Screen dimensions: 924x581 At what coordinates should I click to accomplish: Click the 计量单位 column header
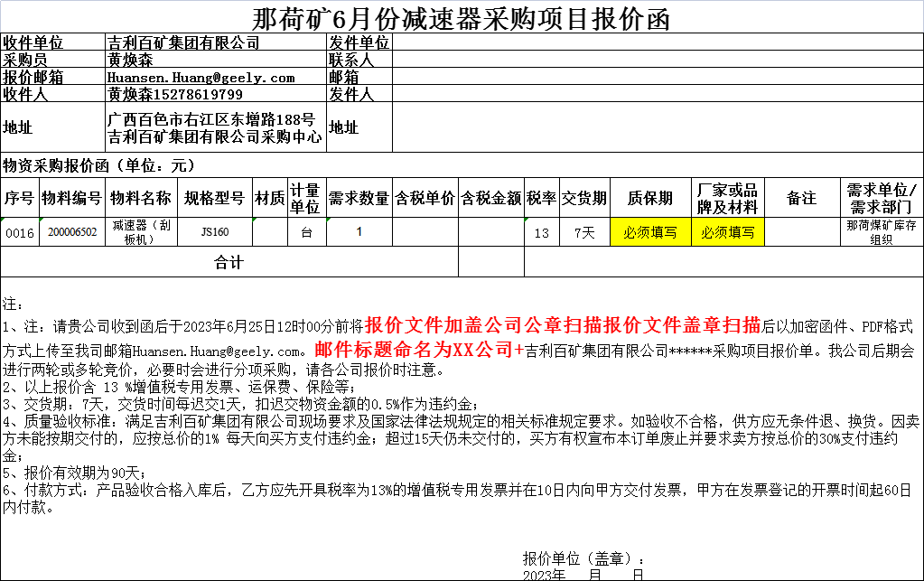[x=306, y=198]
